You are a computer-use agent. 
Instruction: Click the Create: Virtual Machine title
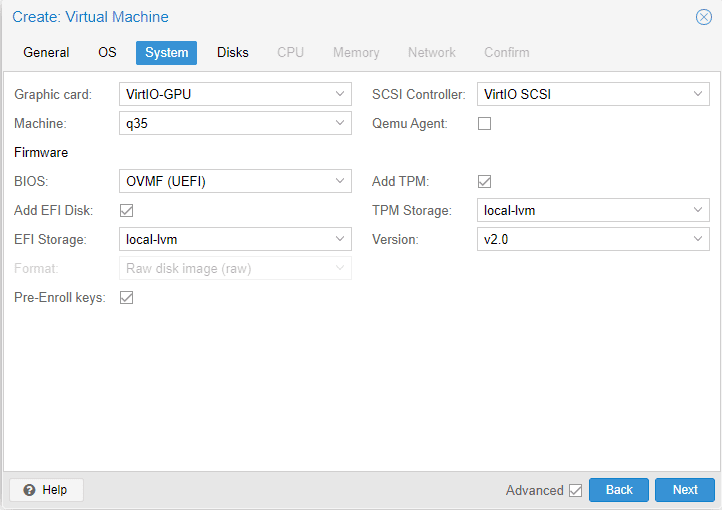click(90, 17)
